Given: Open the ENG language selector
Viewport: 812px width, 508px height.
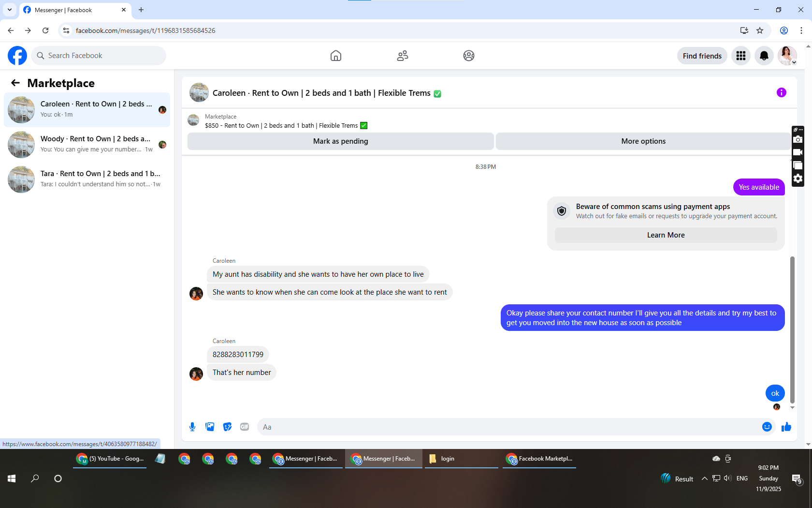Looking at the screenshot, I should pyautogui.click(x=742, y=478).
